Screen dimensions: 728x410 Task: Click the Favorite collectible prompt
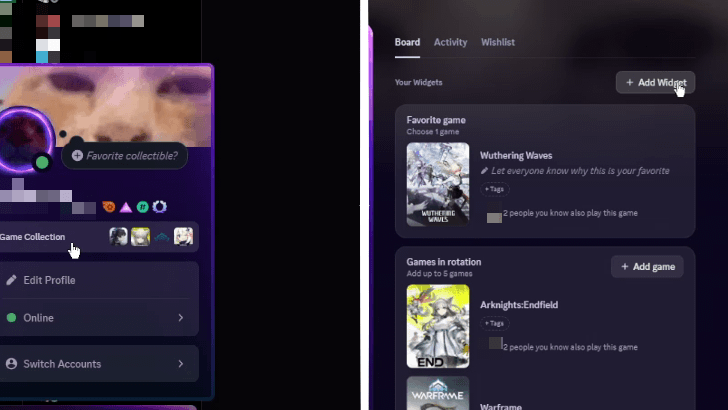tap(124, 156)
